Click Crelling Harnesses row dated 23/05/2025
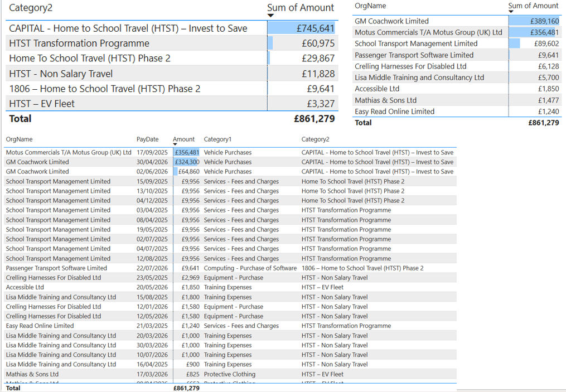 click(x=230, y=278)
